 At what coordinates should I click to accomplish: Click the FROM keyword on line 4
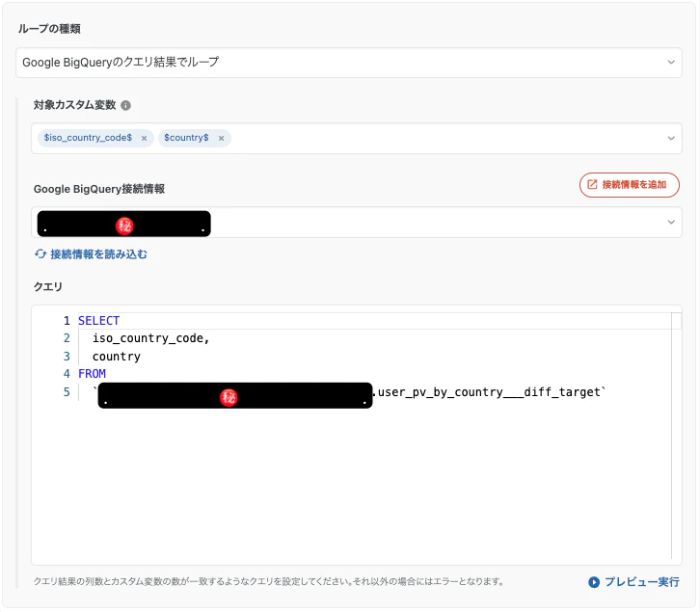(92, 374)
